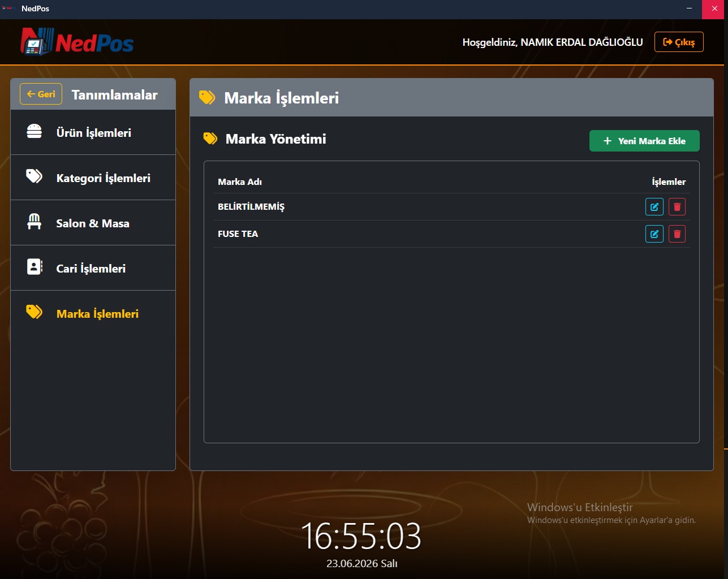Select the FUSE TEA brand name
This screenshot has height=579, width=728.
238,234
